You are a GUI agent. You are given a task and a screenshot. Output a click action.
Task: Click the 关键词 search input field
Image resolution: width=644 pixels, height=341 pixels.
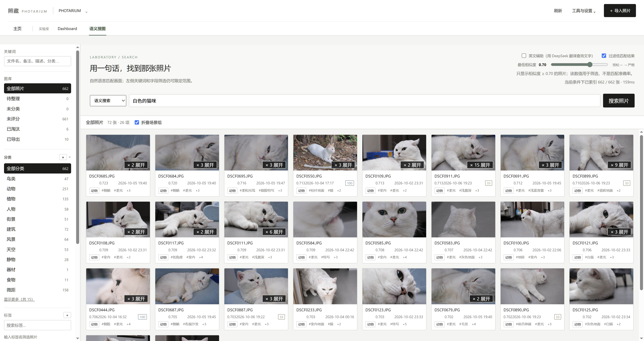point(38,61)
